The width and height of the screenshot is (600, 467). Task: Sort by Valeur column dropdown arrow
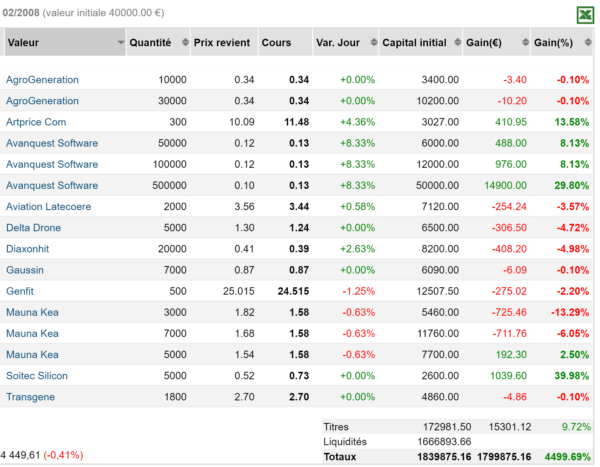[x=121, y=42]
